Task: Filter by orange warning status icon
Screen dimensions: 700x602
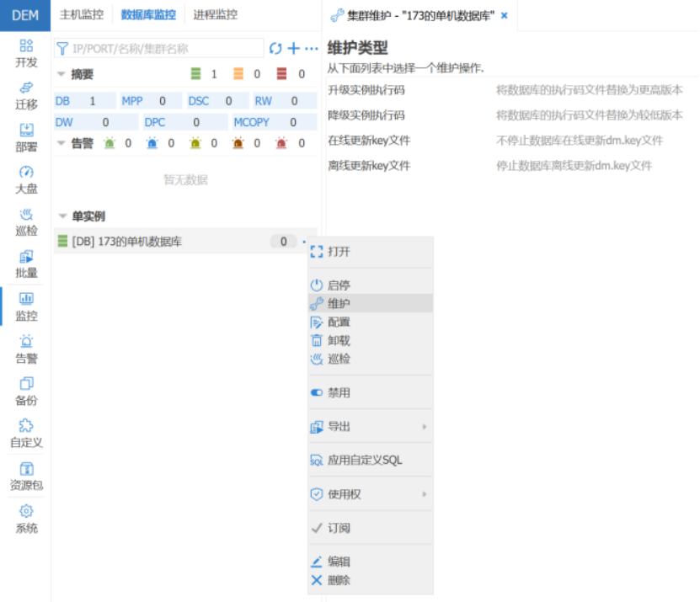Action: coord(238,73)
